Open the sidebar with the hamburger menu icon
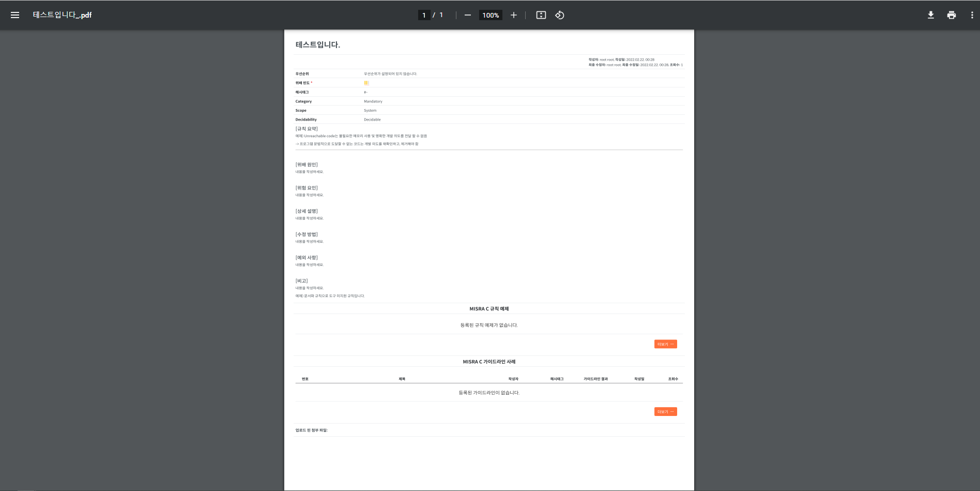 click(x=15, y=15)
